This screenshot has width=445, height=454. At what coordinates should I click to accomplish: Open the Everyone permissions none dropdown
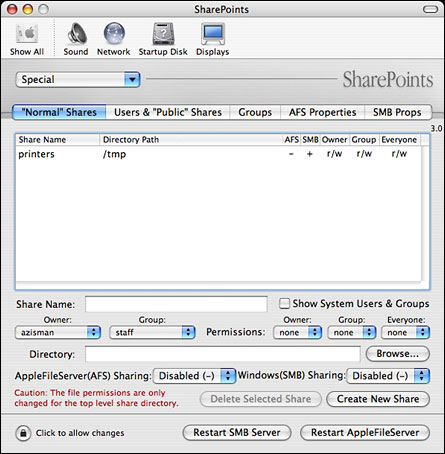click(x=406, y=332)
